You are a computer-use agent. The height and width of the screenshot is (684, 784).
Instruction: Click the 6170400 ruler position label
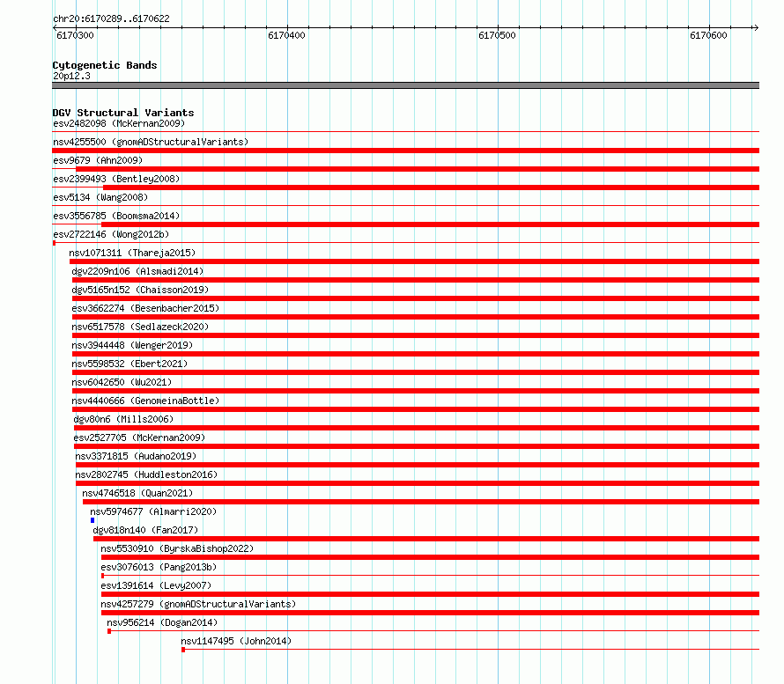[x=286, y=35]
